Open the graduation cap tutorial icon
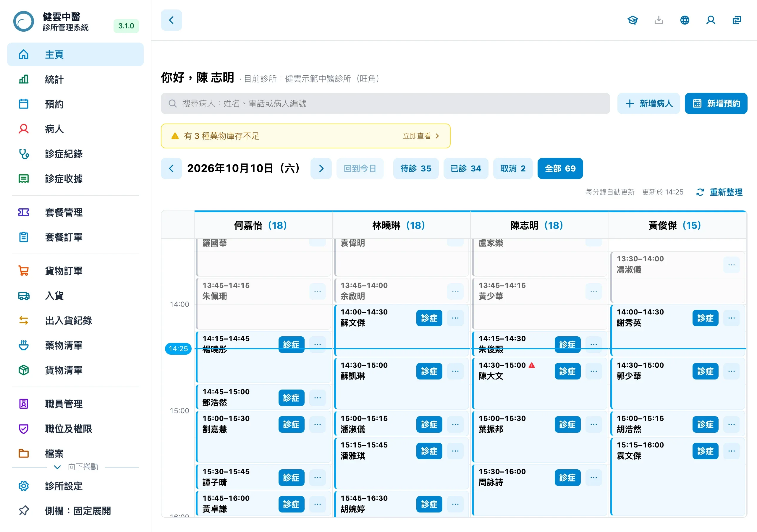This screenshot has height=532, width=757. pyautogui.click(x=633, y=20)
